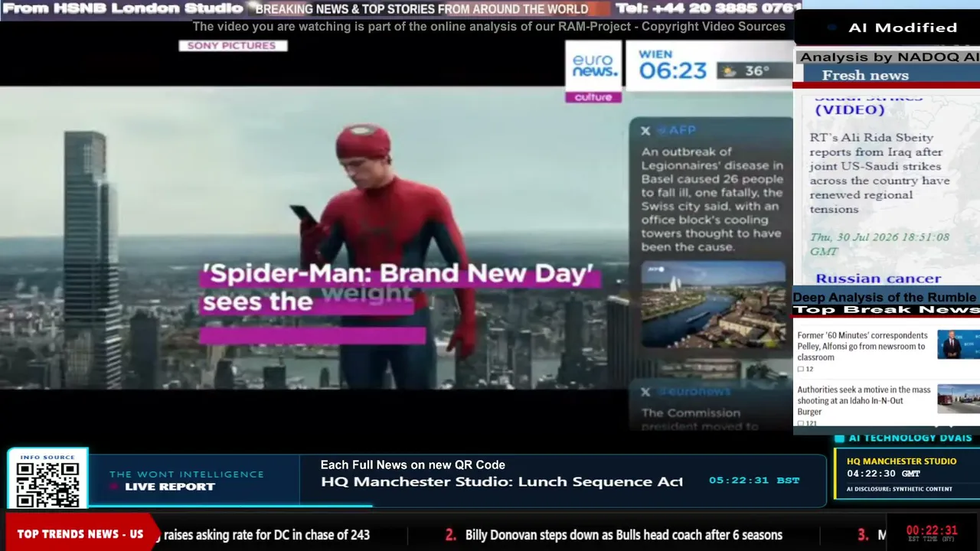Viewport: 980px width, 551px height.
Task: Click the red 00:22:31 EST clock
Action: coord(932,530)
